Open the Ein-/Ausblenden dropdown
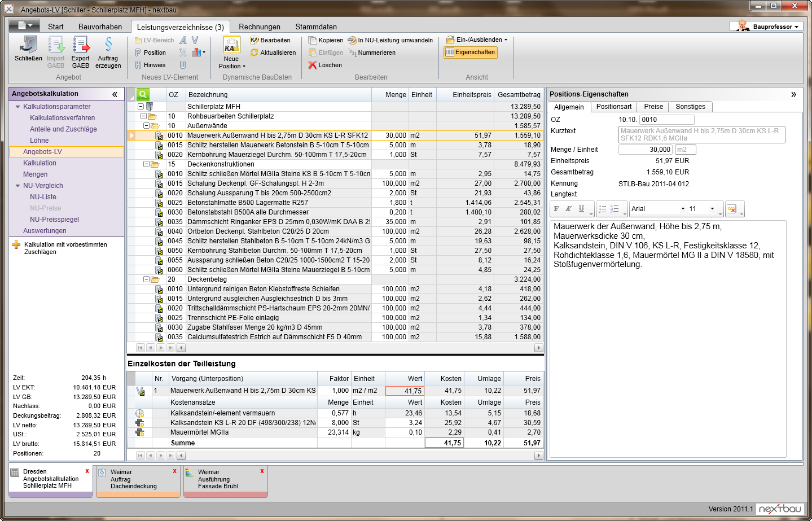The width and height of the screenshot is (812, 521). click(x=477, y=40)
